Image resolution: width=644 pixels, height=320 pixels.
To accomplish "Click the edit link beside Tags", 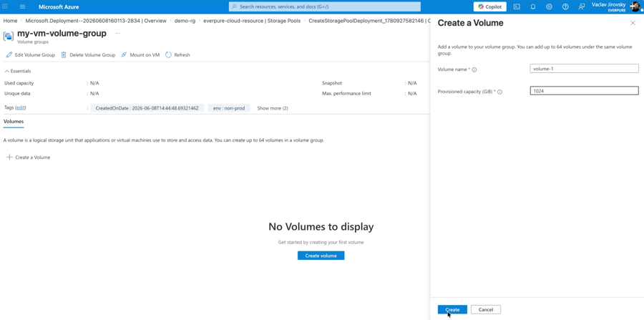I will [21, 107].
